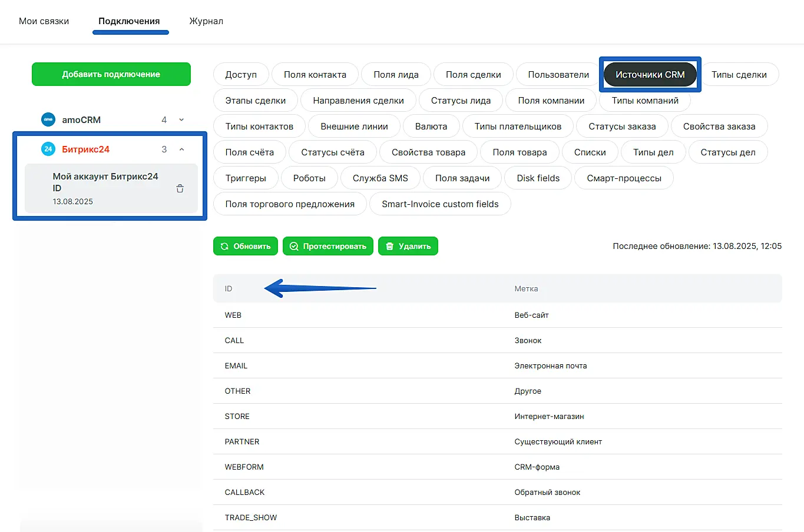Select the Статусы лида category chip

[x=461, y=101]
